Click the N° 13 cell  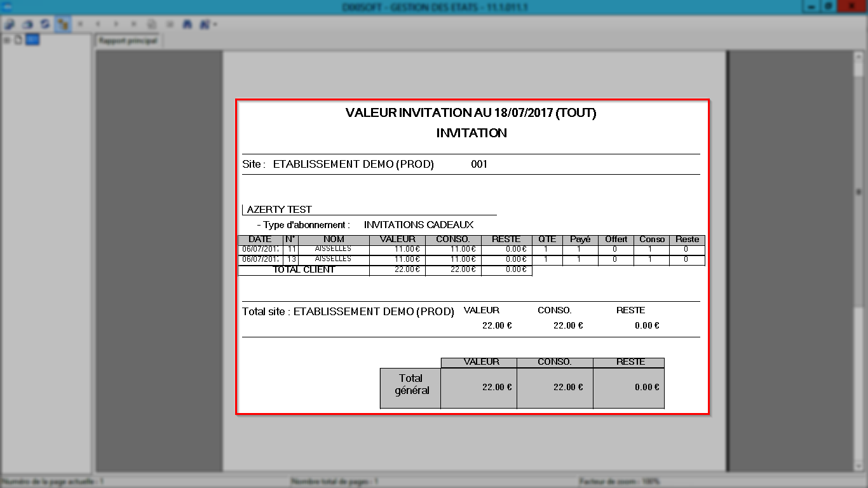[x=291, y=260]
